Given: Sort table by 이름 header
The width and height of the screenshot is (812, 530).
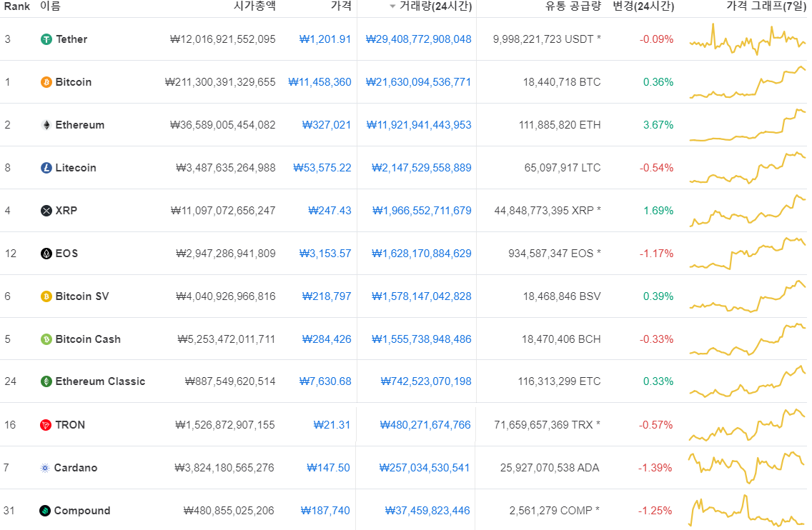Looking at the screenshot, I should tap(50, 6).
